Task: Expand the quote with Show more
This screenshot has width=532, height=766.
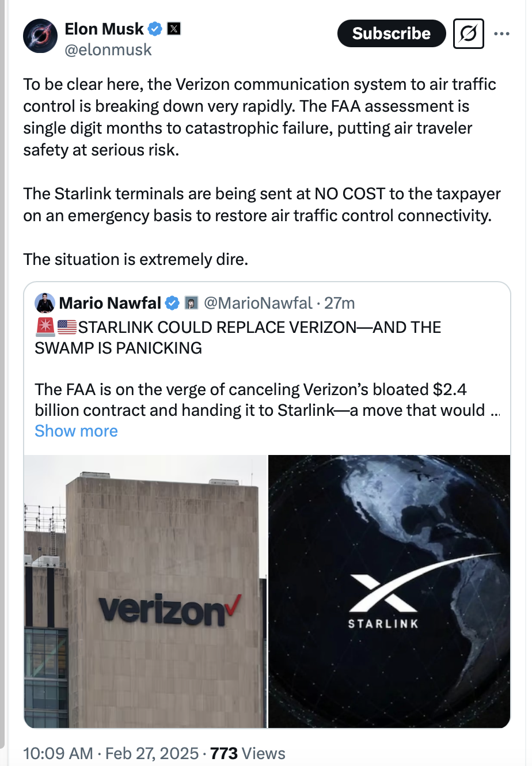Action: 75,431
